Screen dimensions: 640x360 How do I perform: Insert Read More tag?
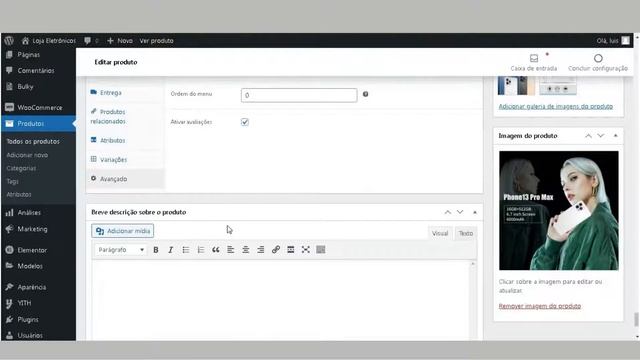tap(291, 250)
